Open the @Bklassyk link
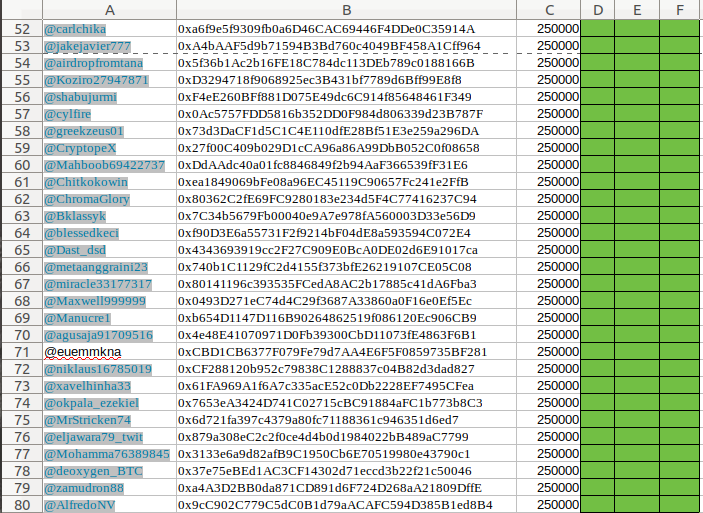 tap(75, 216)
